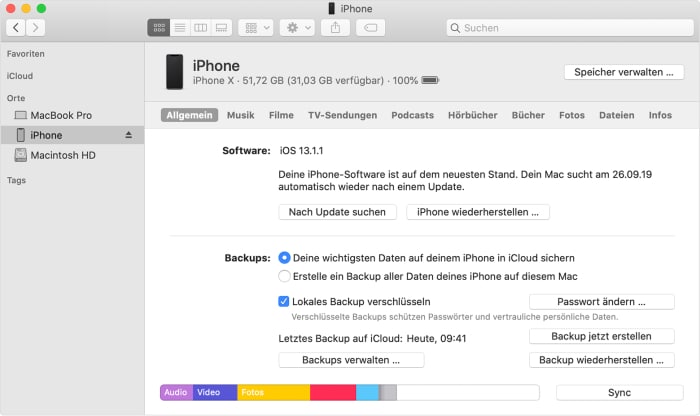Switch to the TV-Sendungen tab
This screenshot has width=700, height=416.
(x=342, y=115)
